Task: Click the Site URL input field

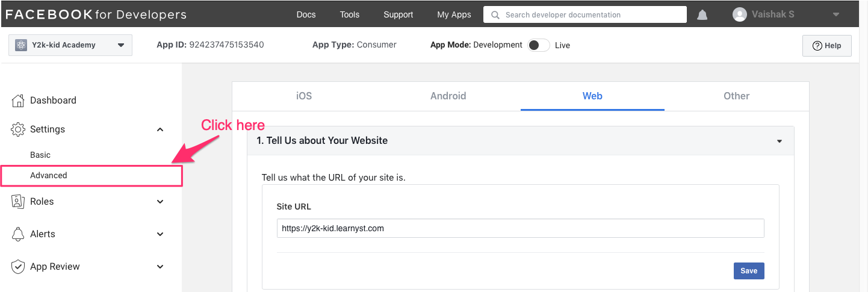Action: (x=521, y=228)
